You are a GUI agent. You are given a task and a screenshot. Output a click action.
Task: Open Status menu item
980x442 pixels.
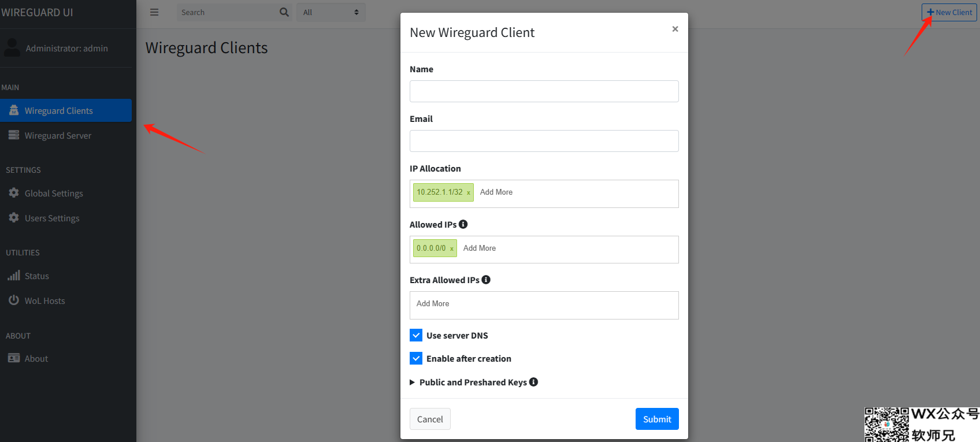[66, 276]
